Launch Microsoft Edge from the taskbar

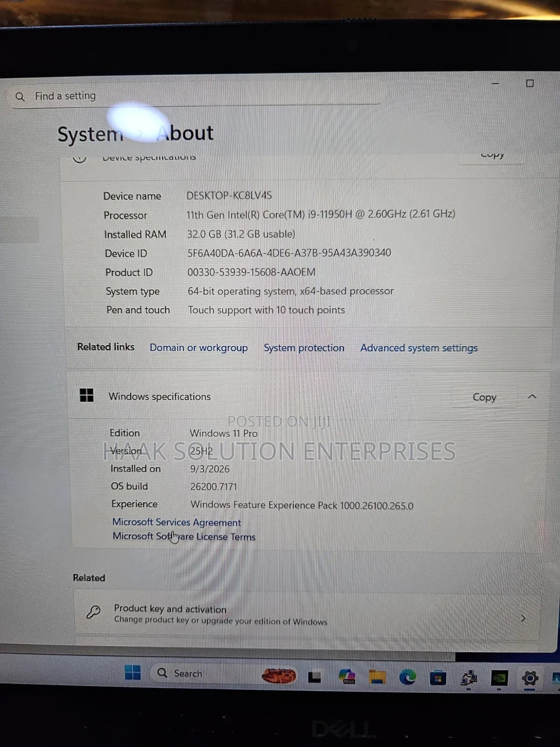pyautogui.click(x=408, y=677)
